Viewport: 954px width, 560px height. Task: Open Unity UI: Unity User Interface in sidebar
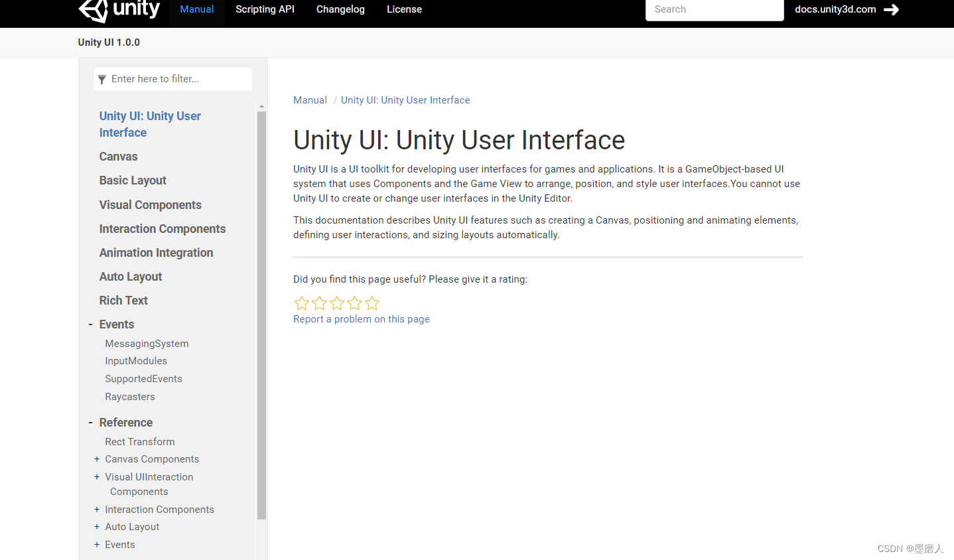tap(150, 124)
